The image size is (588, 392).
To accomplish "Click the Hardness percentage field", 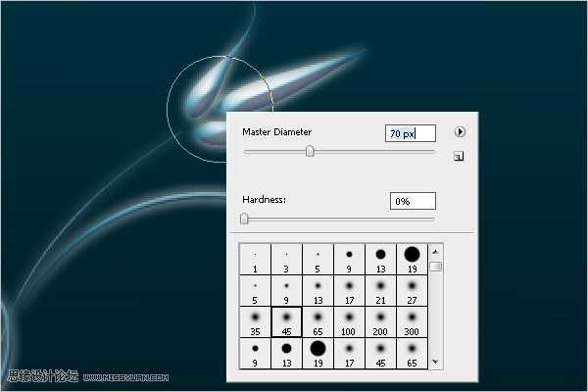I will pos(412,201).
